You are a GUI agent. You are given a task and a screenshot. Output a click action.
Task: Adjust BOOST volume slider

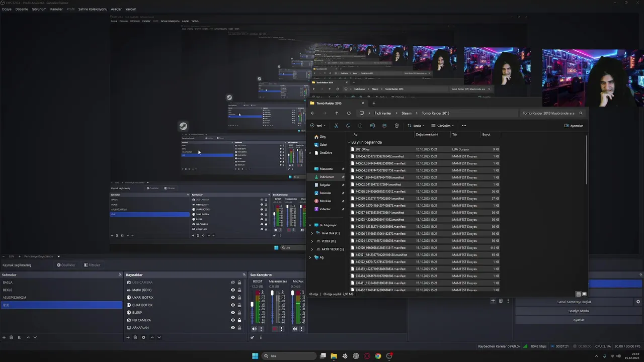tap(253, 304)
